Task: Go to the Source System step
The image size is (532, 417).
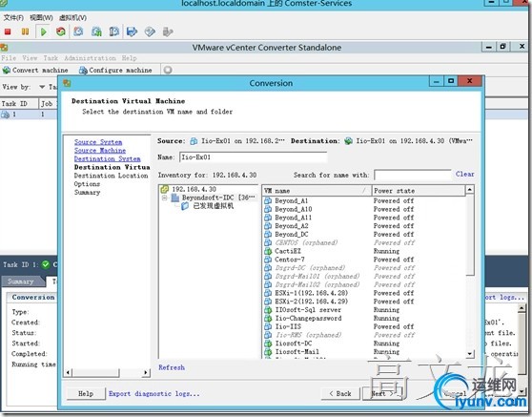Action: coord(98,142)
